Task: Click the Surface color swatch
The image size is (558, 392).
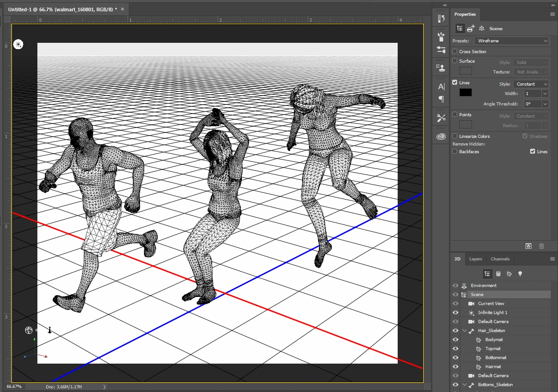Action: 465,71
